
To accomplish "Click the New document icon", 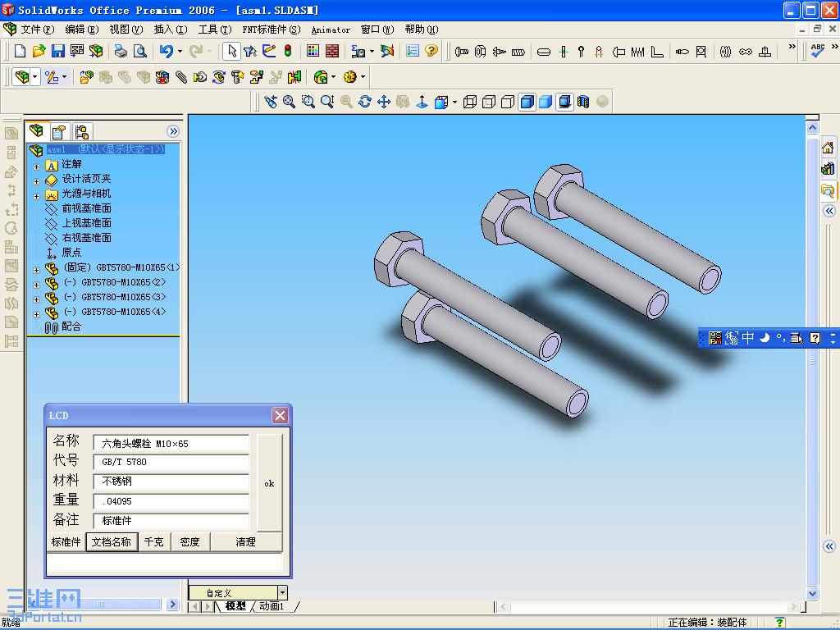I will [x=20, y=51].
